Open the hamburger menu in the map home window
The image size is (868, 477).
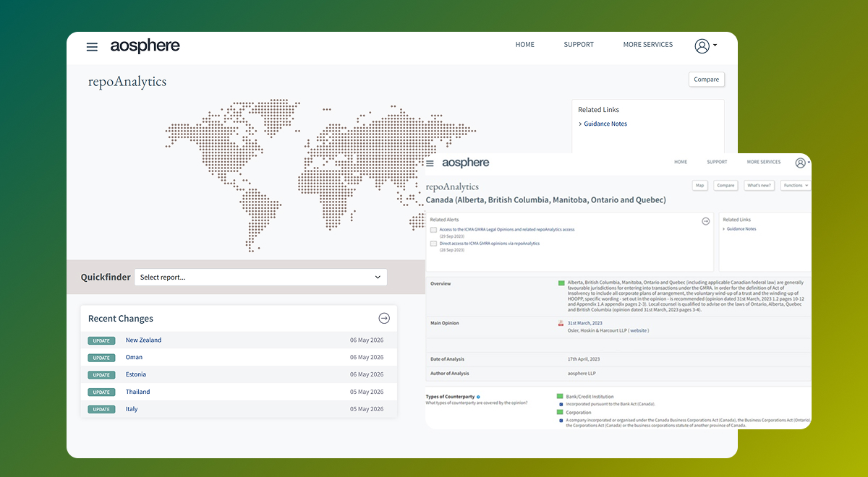(x=92, y=47)
